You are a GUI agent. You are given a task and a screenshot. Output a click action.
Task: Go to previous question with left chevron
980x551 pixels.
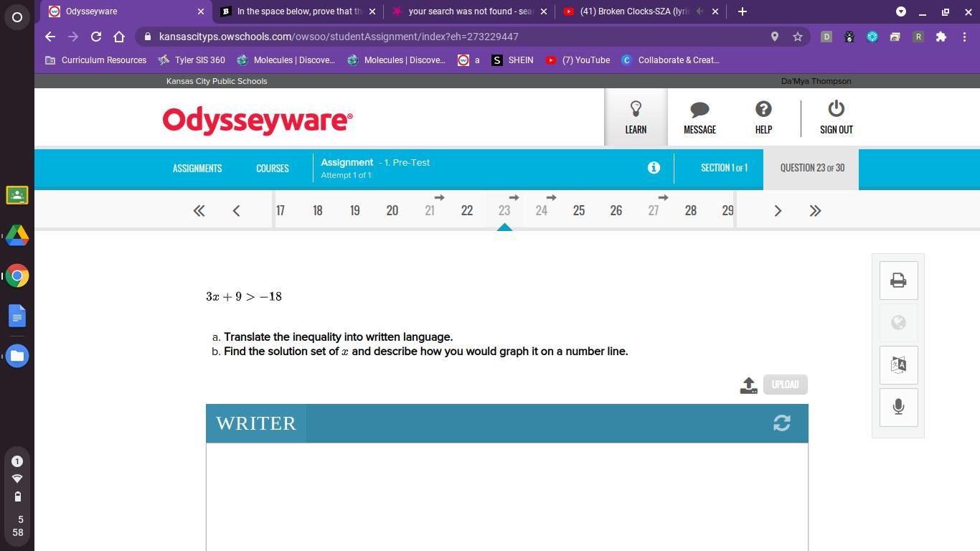(236, 211)
